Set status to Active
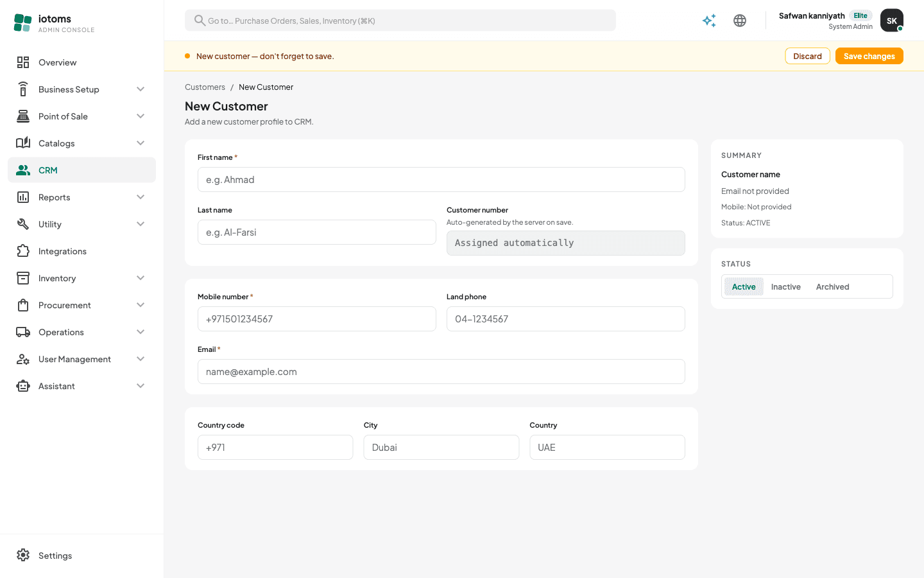 point(744,286)
